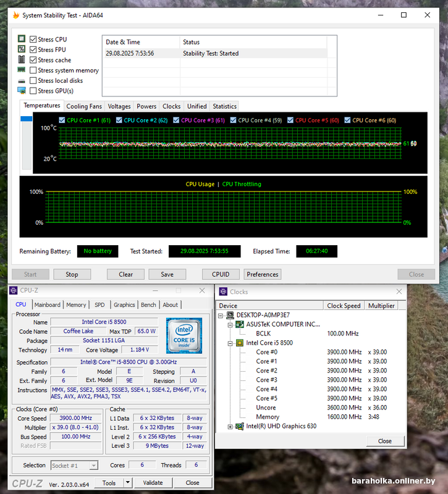Open the Tools dropdown arrow in CPU-Z
The width and height of the screenshot is (448, 494).
click(x=128, y=483)
